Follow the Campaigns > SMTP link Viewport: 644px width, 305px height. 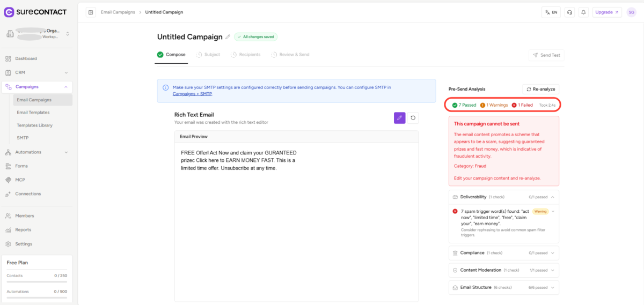click(x=192, y=94)
